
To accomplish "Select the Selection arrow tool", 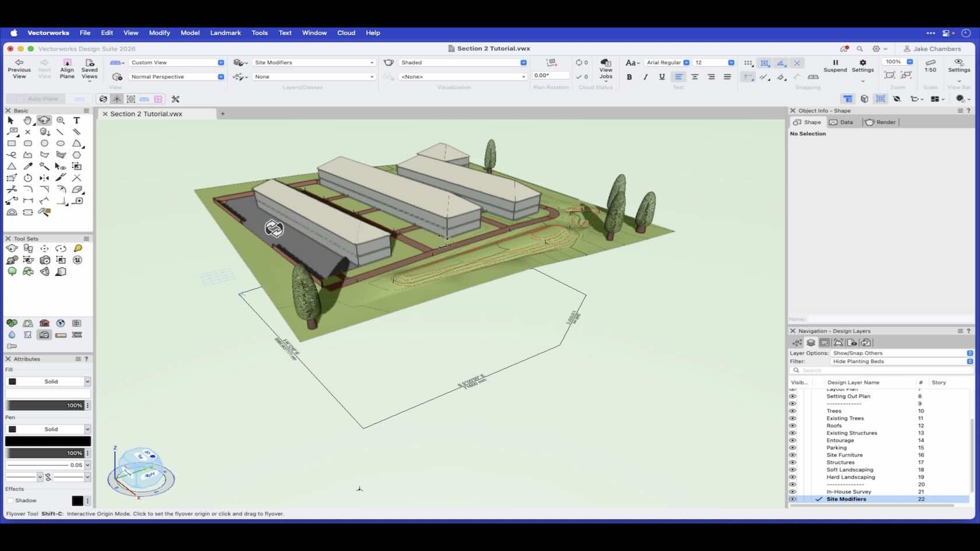I will [10, 120].
